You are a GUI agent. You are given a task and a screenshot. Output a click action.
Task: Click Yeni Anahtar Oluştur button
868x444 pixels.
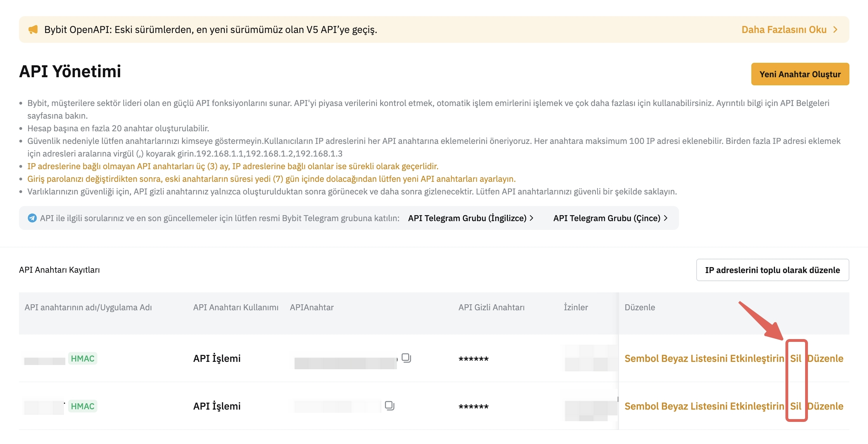[x=800, y=74]
